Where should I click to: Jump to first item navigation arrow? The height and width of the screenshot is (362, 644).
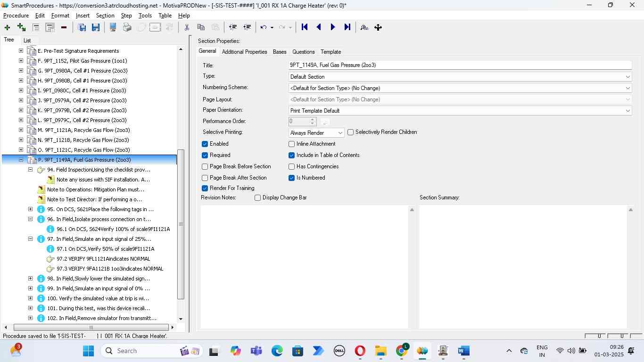[x=305, y=27]
